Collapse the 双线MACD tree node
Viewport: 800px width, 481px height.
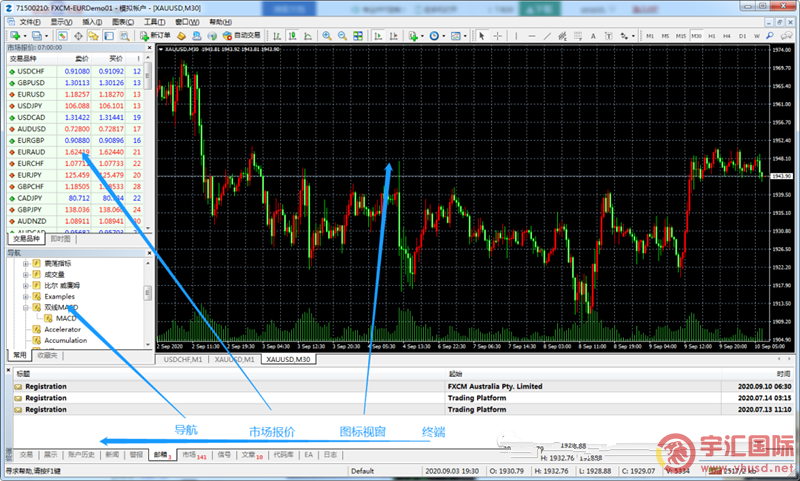(x=24, y=308)
